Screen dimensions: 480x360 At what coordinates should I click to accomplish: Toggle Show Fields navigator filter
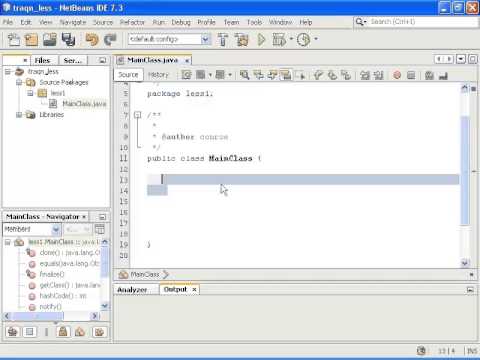coord(30,332)
